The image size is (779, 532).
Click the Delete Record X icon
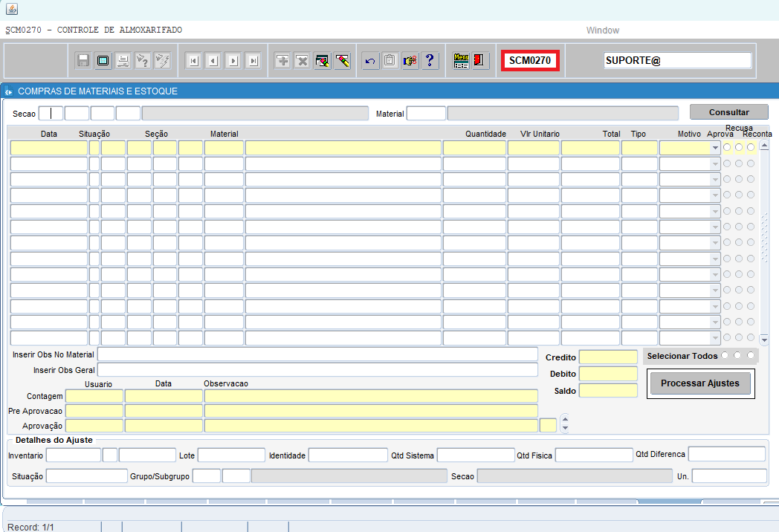pyautogui.click(x=302, y=61)
